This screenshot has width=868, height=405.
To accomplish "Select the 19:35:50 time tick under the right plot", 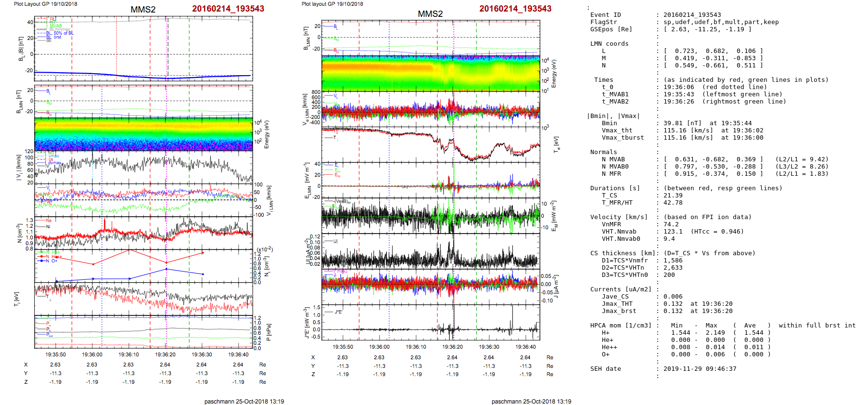I will click(x=343, y=347).
